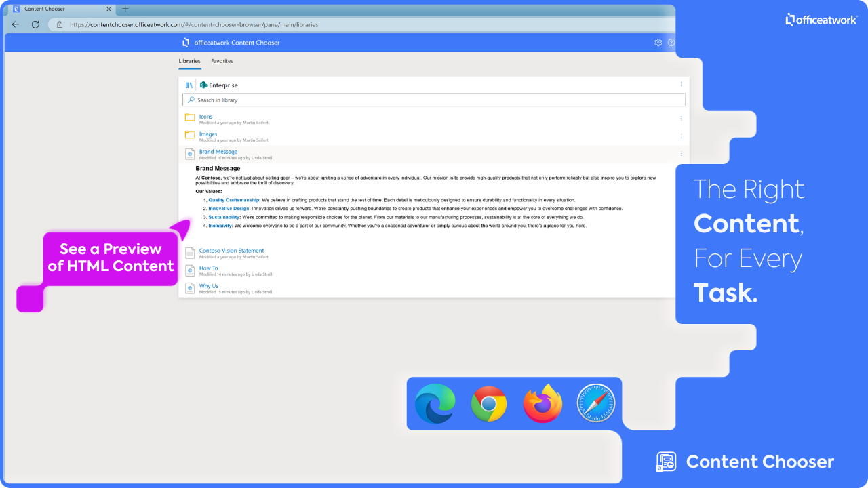Select the Content Chooser browser tab
This screenshot has width=868, height=488.
point(61,9)
